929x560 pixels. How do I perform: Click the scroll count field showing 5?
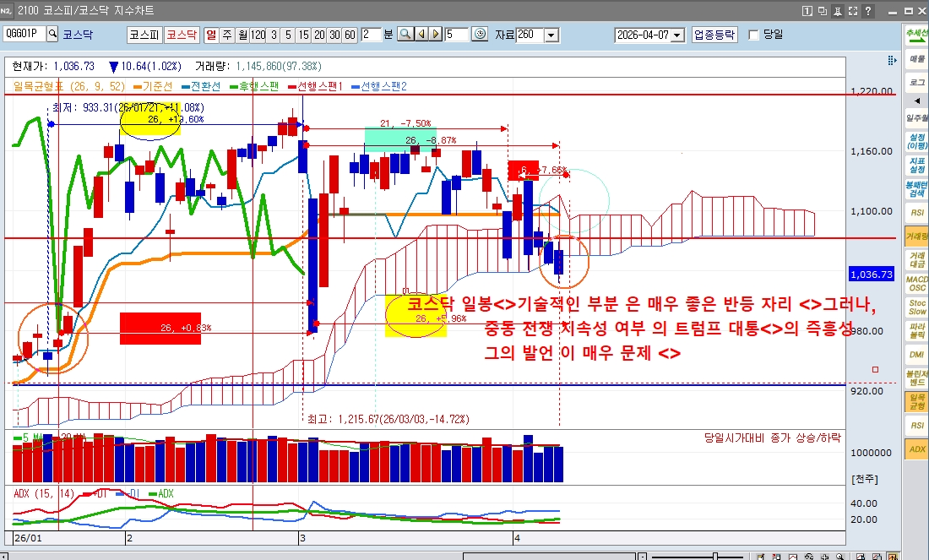pyautogui.click(x=455, y=35)
